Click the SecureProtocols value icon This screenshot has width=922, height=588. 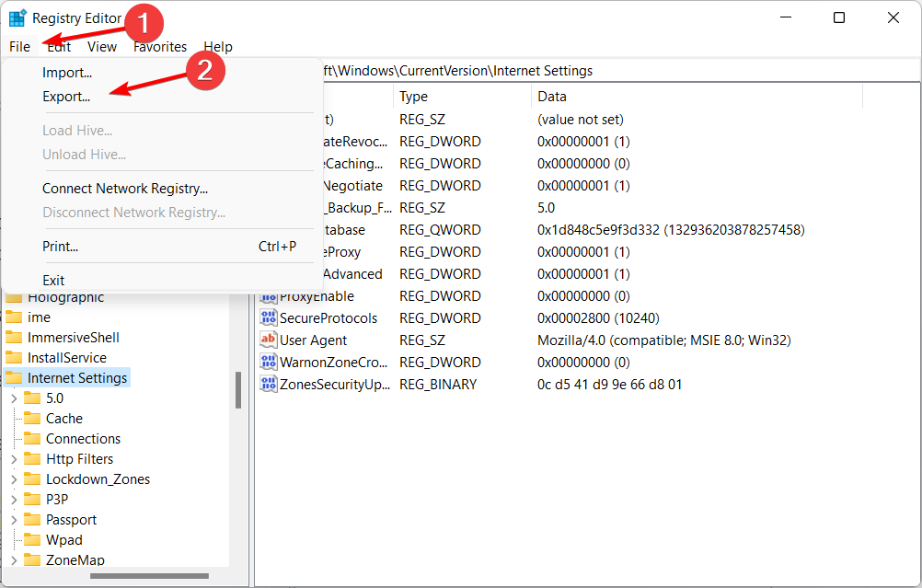[x=269, y=318]
